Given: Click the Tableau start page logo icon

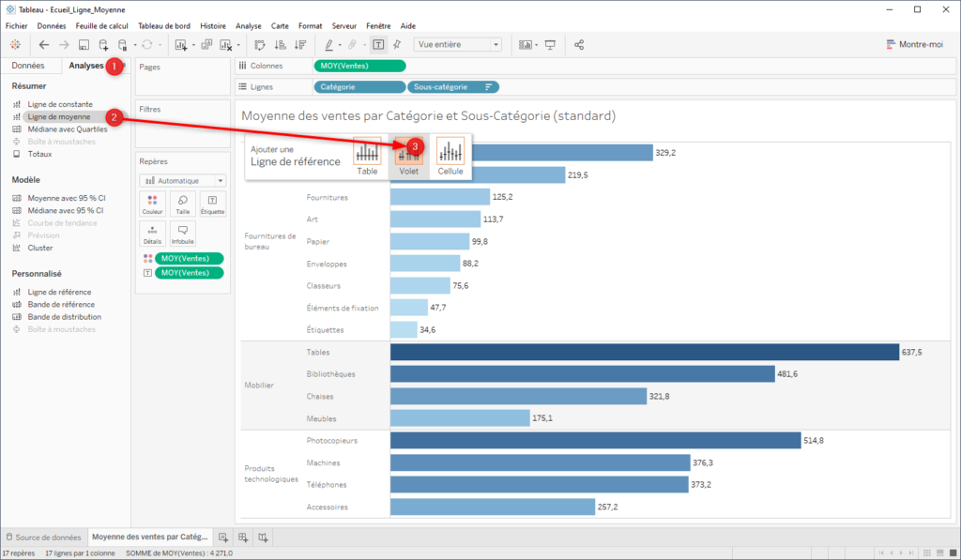Looking at the screenshot, I should [15, 45].
